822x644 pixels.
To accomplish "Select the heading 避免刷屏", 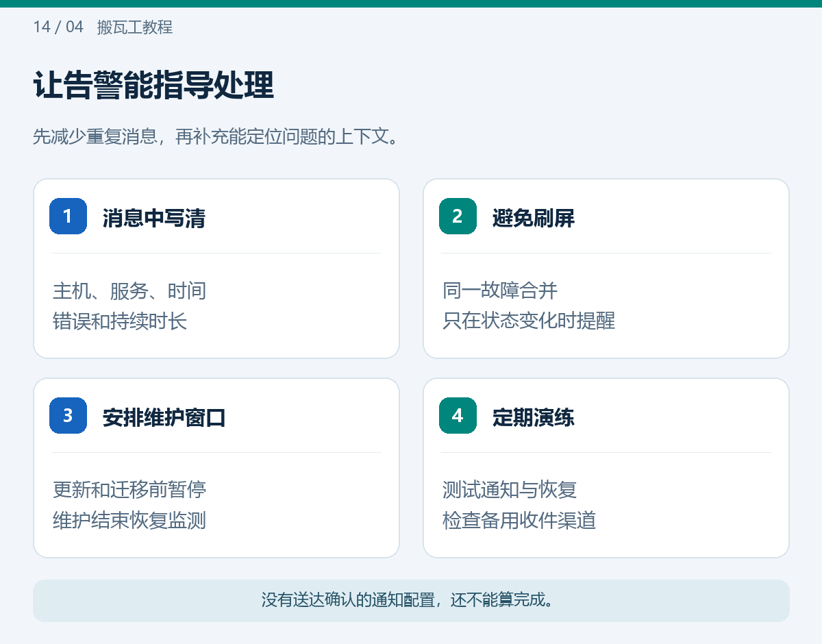I will (x=534, y=219).
